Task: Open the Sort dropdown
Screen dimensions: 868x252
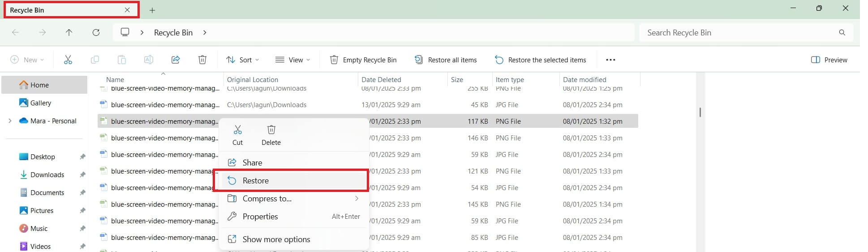Action: point(243,60)
